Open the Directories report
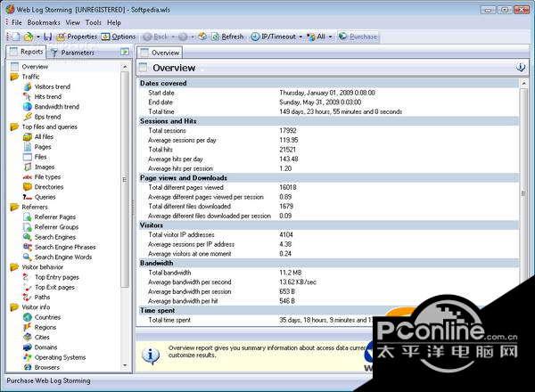The width and height of the screenshot is (535, 392). point(49,187)
